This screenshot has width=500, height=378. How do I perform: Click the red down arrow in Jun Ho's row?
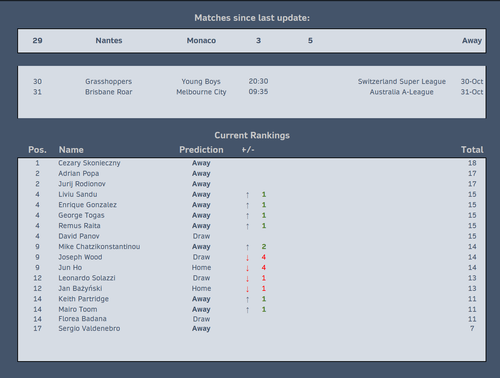click(248, 268)
